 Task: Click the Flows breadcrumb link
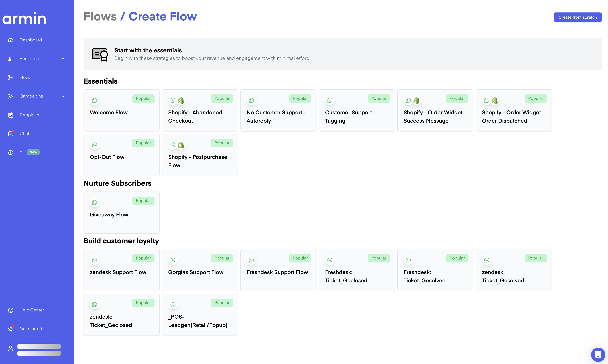pyautogui.click(x=100, y=16)
